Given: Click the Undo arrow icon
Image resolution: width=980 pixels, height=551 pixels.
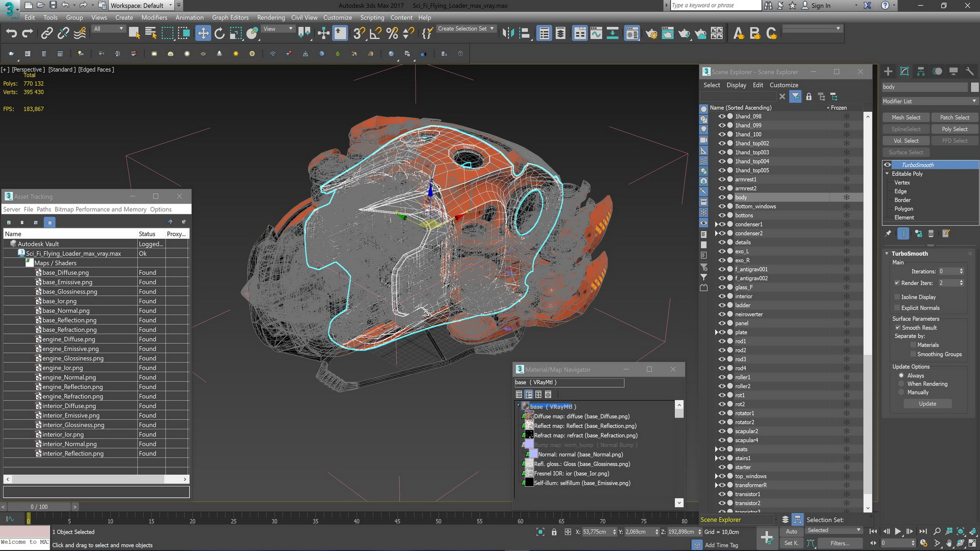Looking at the screenshot, I should [11, 34].
